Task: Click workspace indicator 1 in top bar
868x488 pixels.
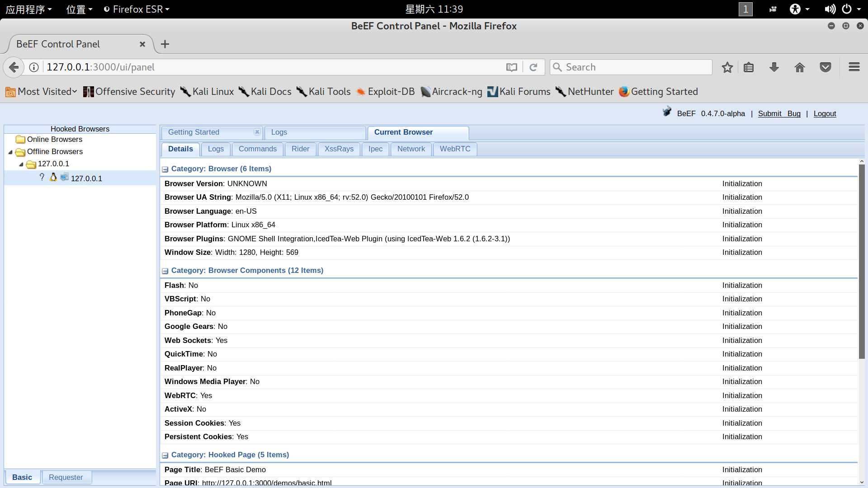Action: 745,9
